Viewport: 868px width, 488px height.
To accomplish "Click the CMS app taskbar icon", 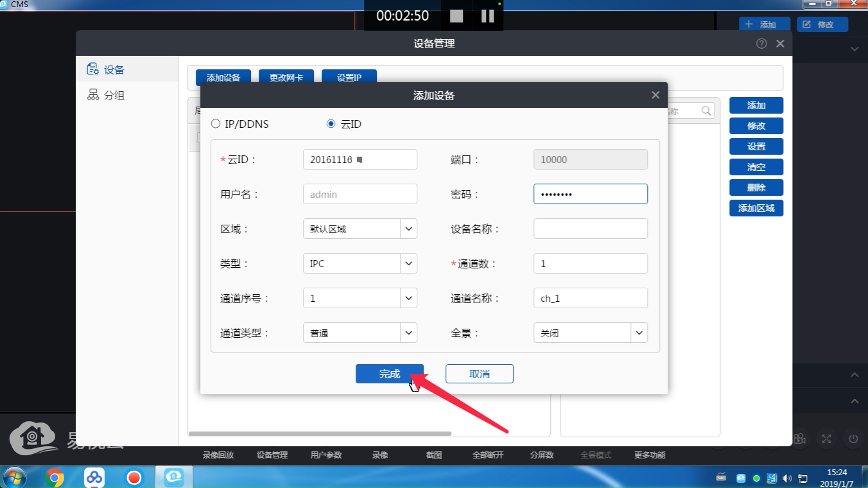I will (175, 478).
